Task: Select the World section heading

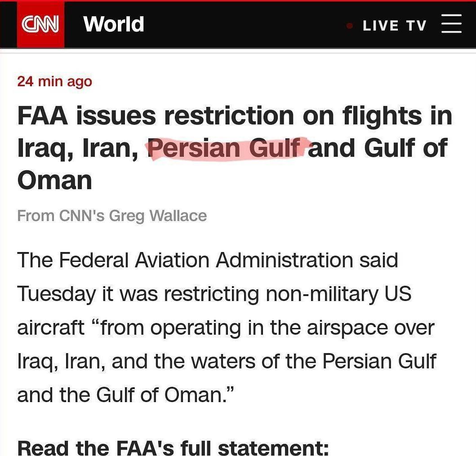Action: point(114,24)
